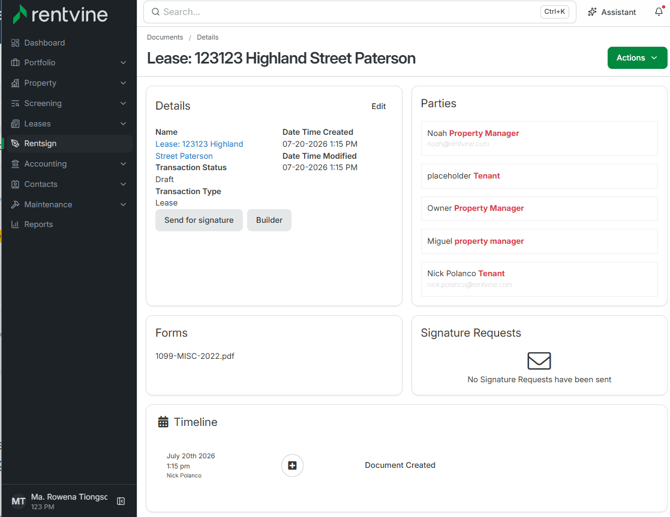Screen dimensions: 670x517
Task: Click the Rentvine logo
Action: pyautogui.click(x=60, y=15)
